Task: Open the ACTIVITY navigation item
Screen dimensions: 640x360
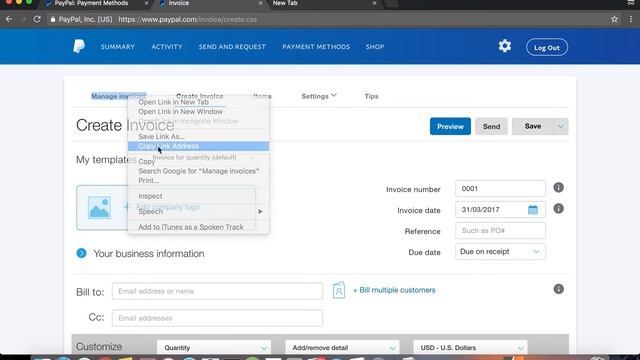Action: point(167,47)
